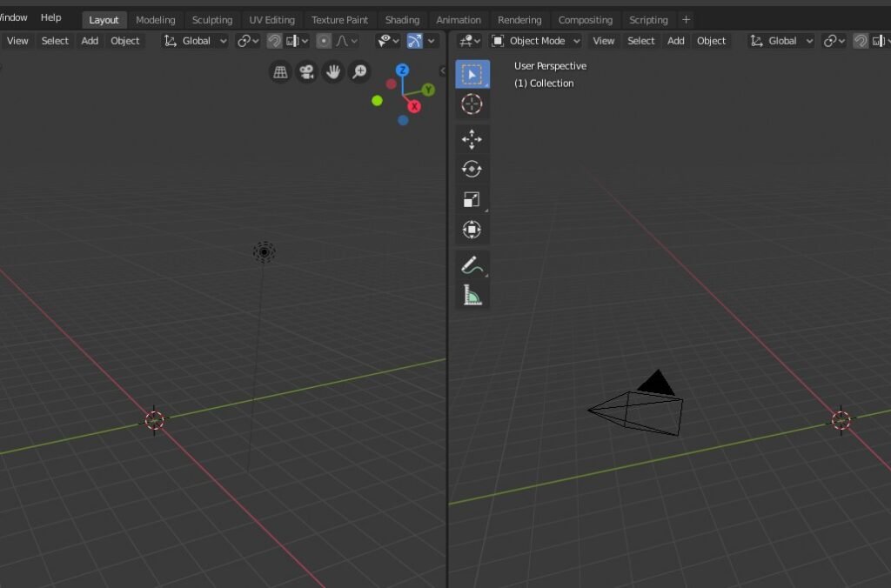891x588 pixels.
Task: Click the camera view navigation icon
Action: pyautogui.click(x=306, y=72)
